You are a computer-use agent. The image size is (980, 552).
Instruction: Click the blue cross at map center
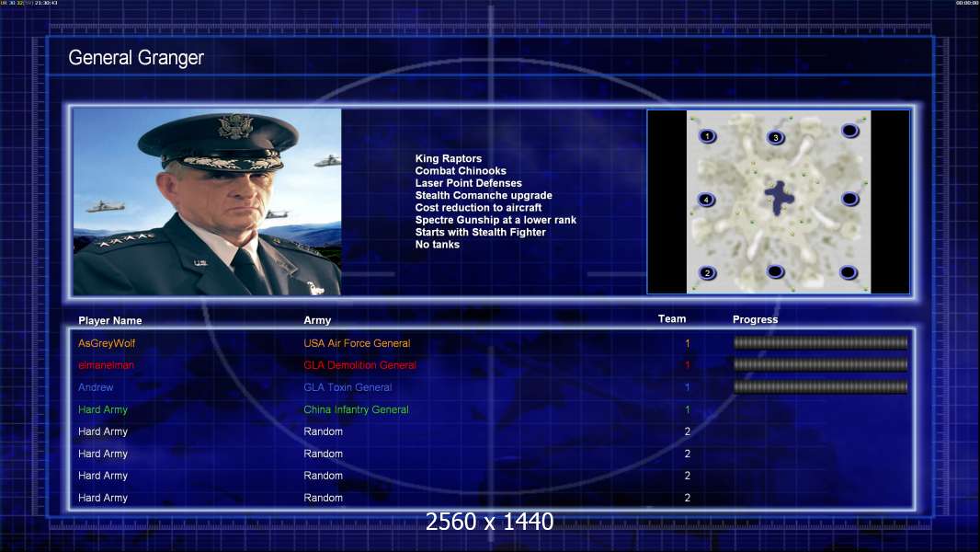click(779, 198)
